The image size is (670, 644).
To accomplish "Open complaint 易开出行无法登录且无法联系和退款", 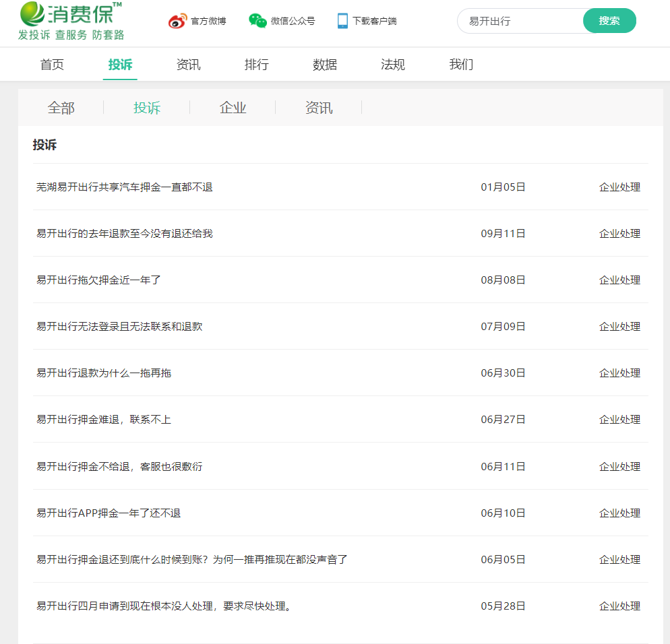I will click(119, 327).
